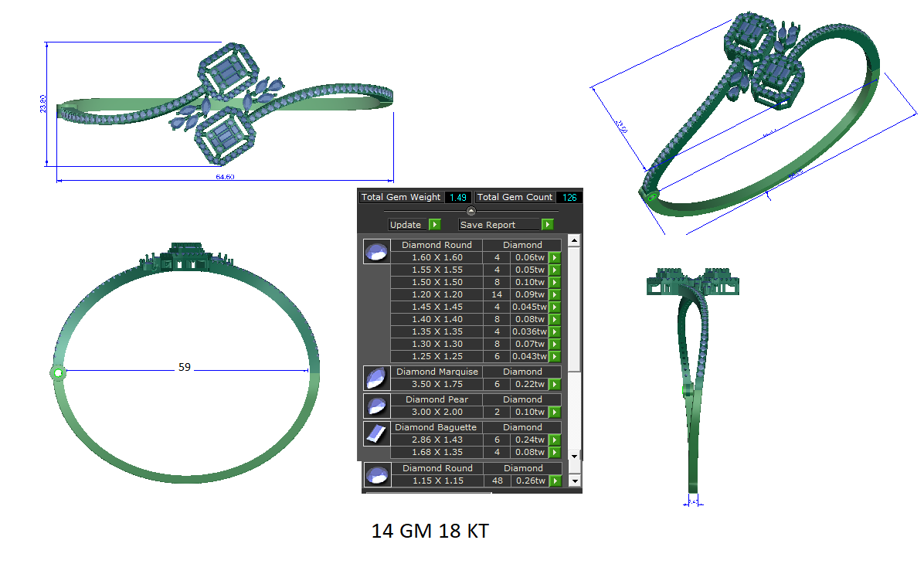Click the Total Gem Weight value field
Image resolution: width=924 pixels, height=574 pixels.
click(x=458, y=198)
